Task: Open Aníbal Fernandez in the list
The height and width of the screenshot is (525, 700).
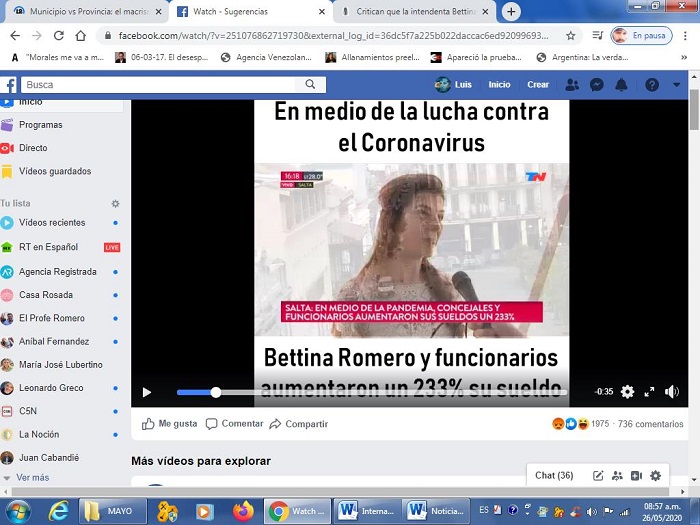Action: (x=54, y=342)
